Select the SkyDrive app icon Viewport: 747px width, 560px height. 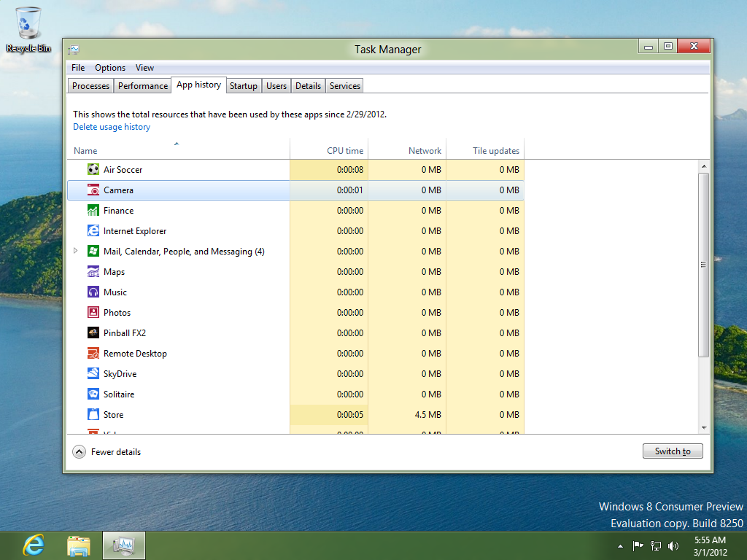93,373
